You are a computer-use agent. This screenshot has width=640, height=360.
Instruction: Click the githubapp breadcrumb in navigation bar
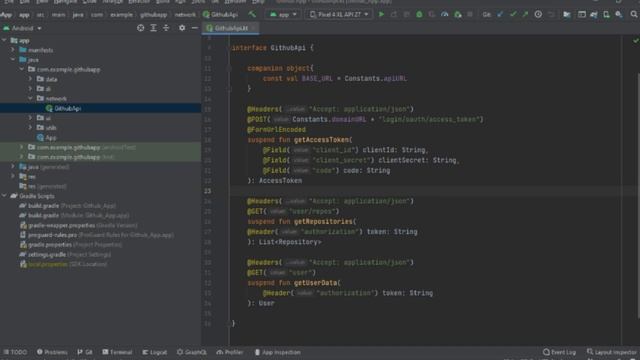tap(153, 15)
